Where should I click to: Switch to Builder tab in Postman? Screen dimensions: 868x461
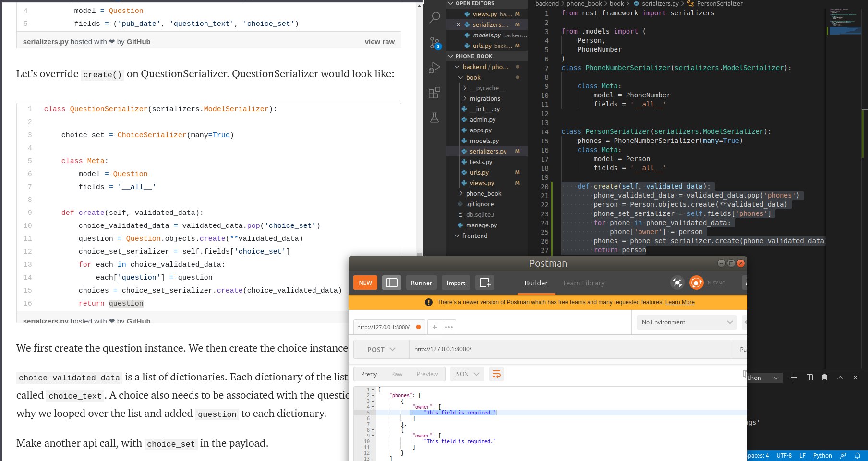click(536, 283)
